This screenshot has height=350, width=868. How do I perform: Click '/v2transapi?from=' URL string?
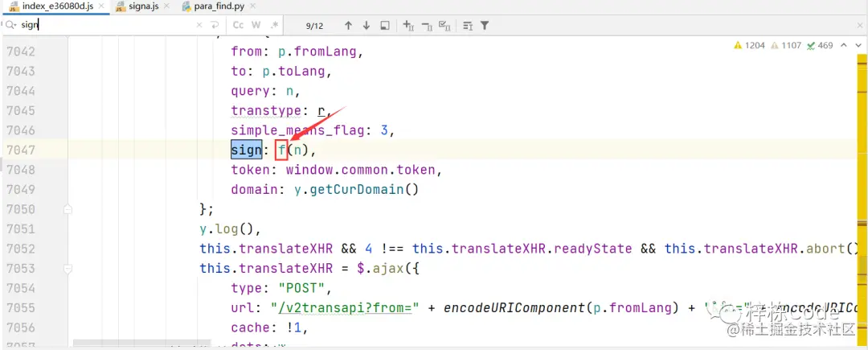pos(343,308)
